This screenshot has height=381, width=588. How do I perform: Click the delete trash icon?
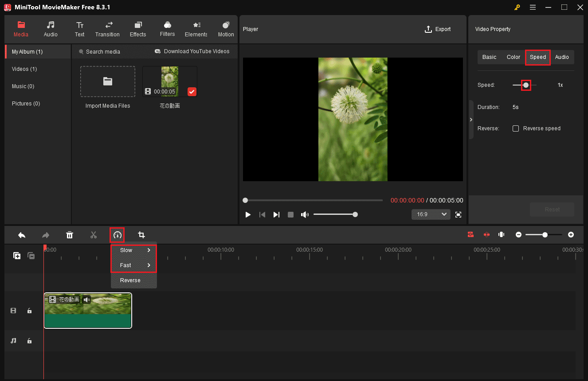(70, 235)
